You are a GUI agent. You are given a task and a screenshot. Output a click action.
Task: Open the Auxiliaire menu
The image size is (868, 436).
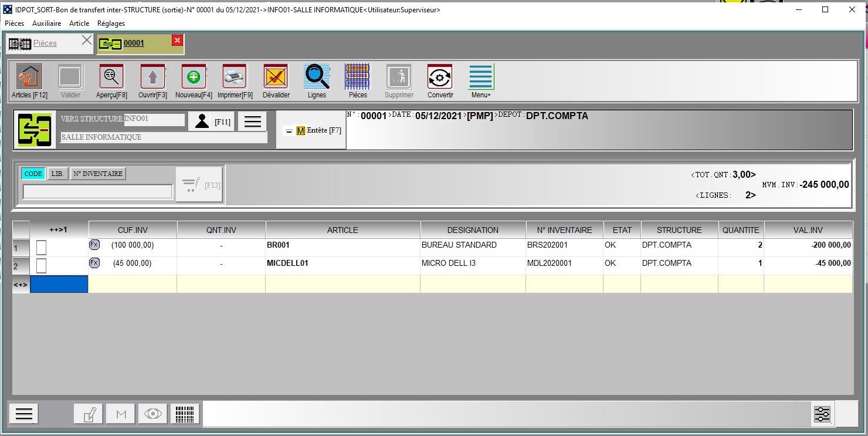click(46, 23)
